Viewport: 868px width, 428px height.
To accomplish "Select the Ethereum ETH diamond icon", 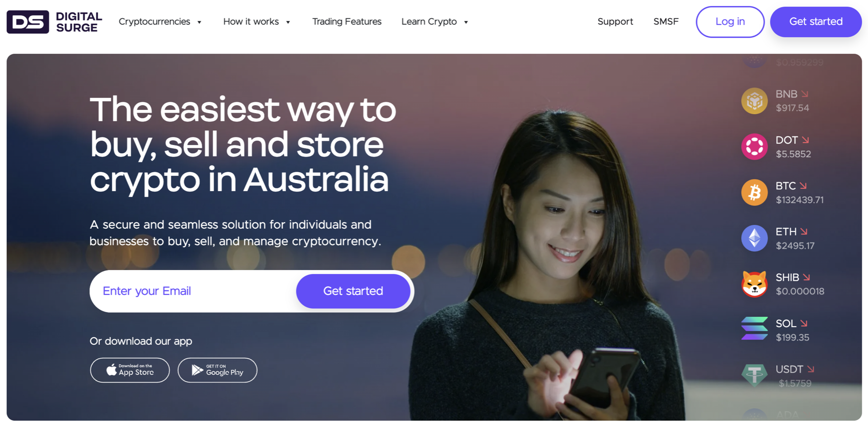I will (x=754, y=238).
